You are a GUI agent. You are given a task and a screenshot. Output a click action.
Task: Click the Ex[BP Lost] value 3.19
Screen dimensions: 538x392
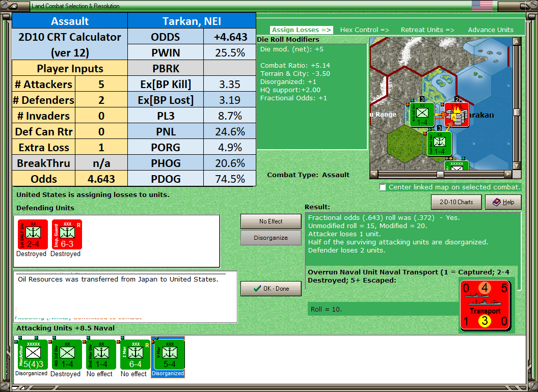230,100
